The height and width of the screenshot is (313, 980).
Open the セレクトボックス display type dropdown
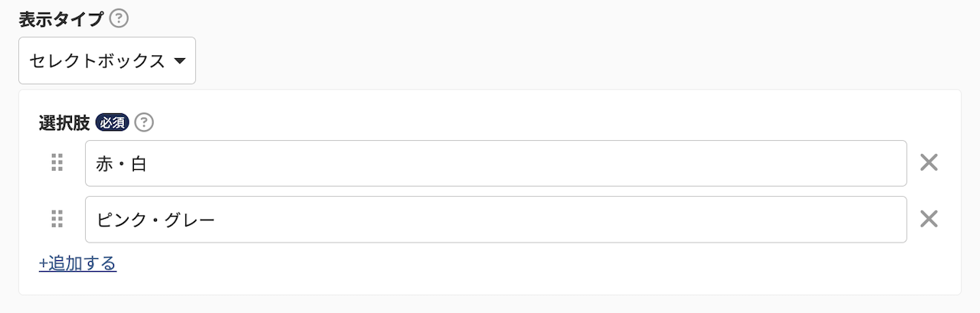tap(107, 60)
